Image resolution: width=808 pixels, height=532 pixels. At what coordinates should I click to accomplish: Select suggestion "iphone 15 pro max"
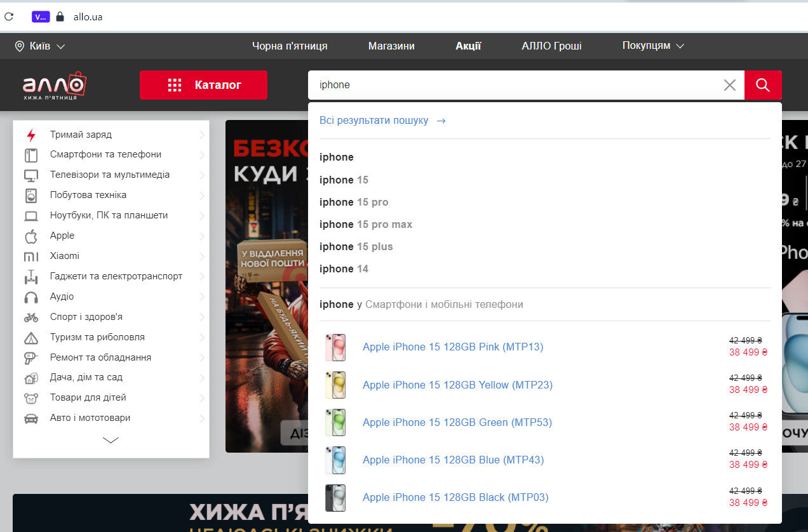(x=366, y=224)
